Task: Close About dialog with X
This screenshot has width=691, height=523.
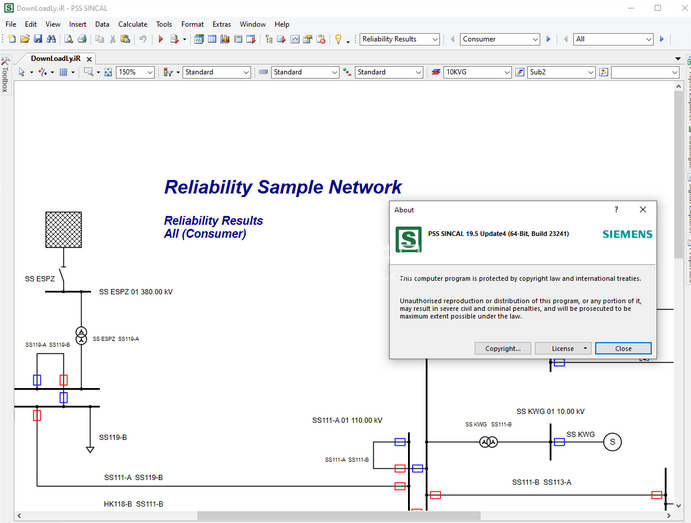Action: coord(643,210)
